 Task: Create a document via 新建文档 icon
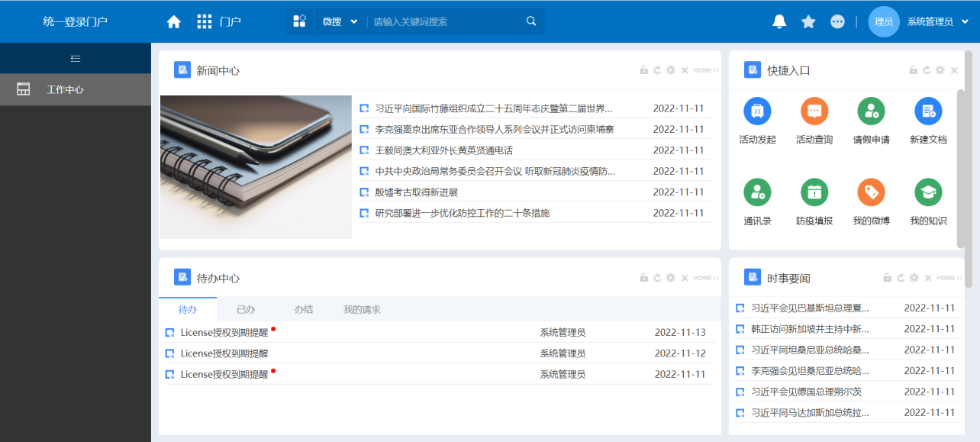(x=928, y=110)
